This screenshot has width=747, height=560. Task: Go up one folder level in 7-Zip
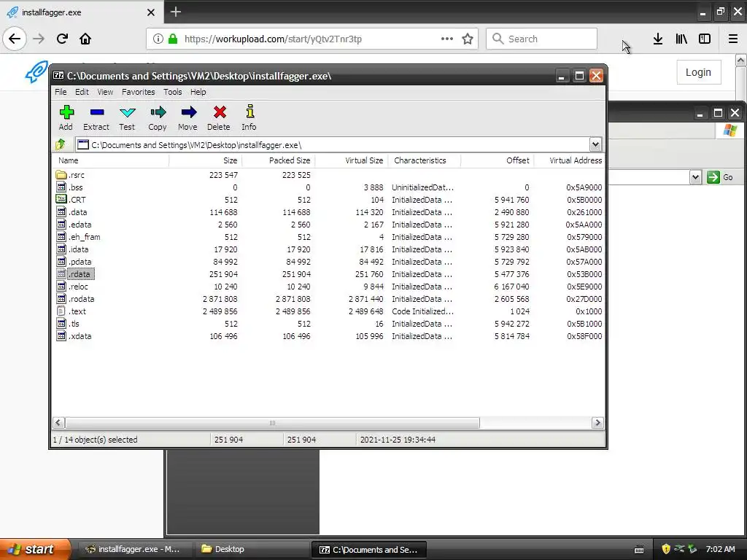61,144
